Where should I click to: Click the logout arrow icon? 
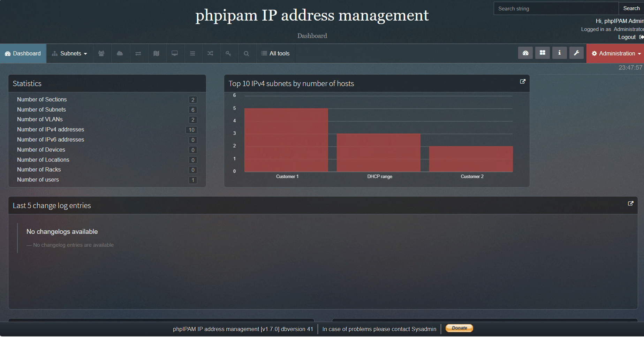[x=641, y=37]
